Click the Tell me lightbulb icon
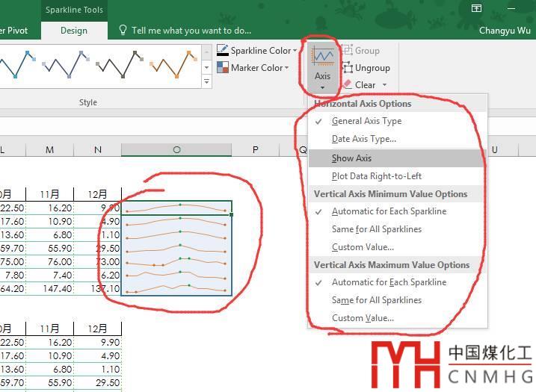 pos(123,31)
